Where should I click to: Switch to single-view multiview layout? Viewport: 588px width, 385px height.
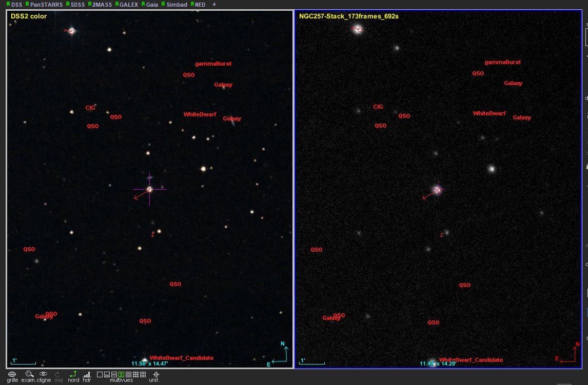100,375
